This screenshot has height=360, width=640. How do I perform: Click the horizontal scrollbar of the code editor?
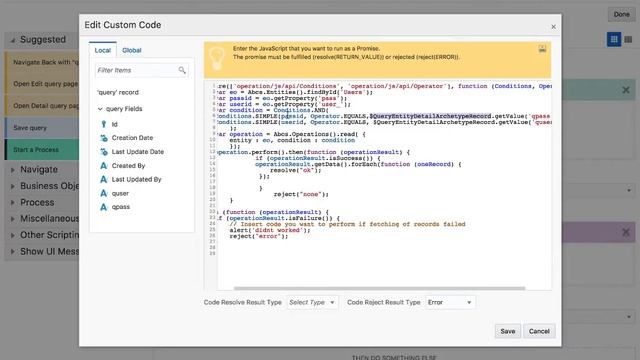[379, 289]
